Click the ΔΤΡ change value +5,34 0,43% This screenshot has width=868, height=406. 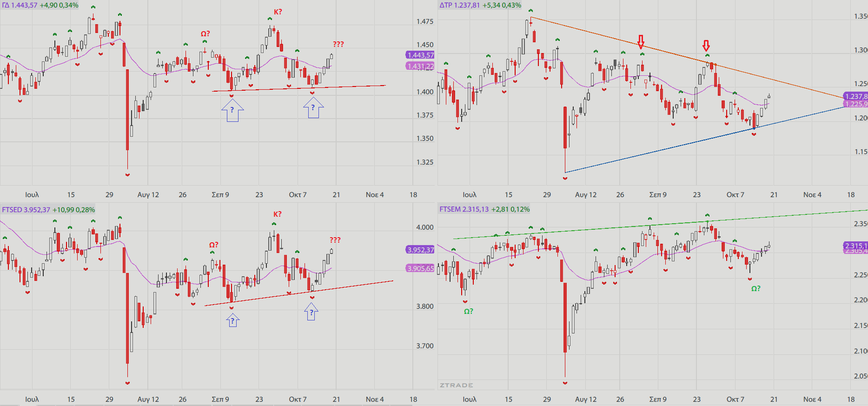[x=502, y=5]
